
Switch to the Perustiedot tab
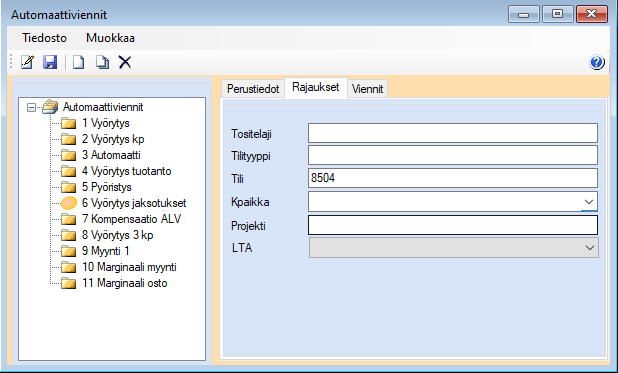(253, 89)
